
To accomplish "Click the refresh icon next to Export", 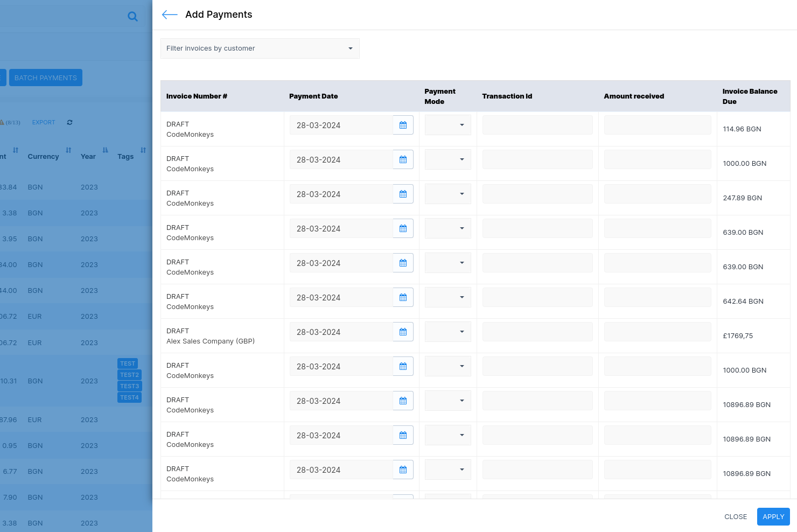I will [x=69, y=122].
